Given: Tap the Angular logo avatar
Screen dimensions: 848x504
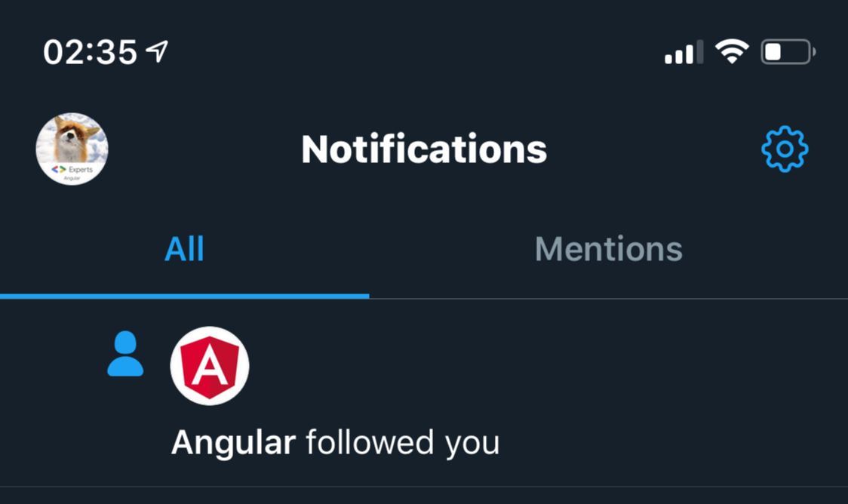Looking at the screenshot, I should pyautogui.click(x=210, y=366).
